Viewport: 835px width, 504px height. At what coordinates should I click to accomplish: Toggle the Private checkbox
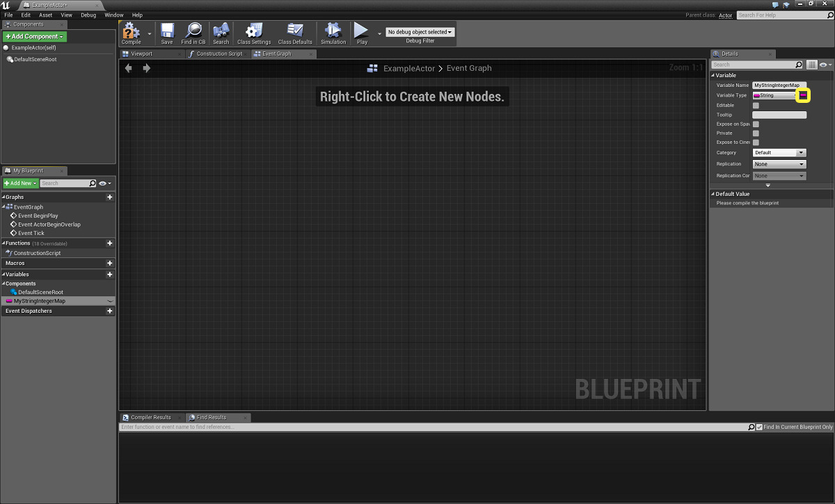(x=756, y=133)
